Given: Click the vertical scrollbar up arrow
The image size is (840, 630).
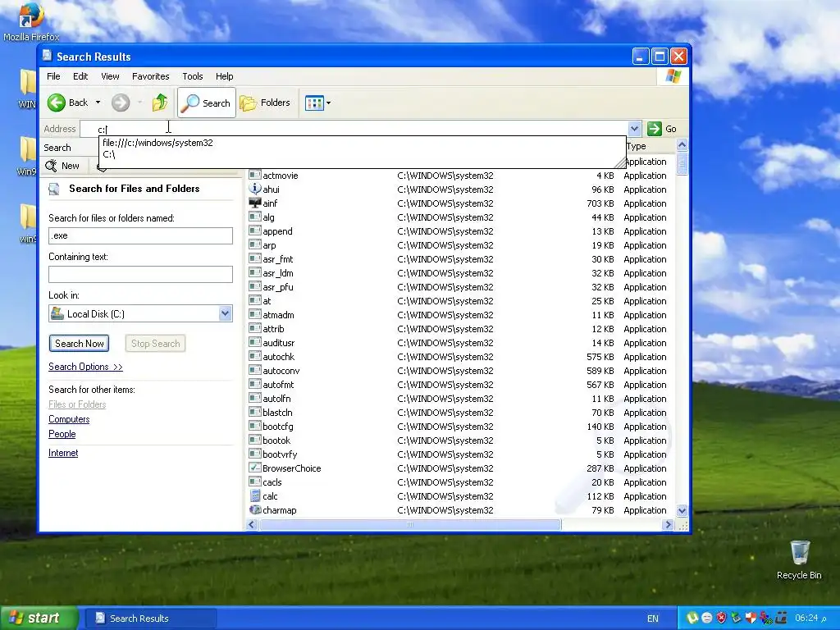Looking at the screenshot, I should tap(682, 144).
